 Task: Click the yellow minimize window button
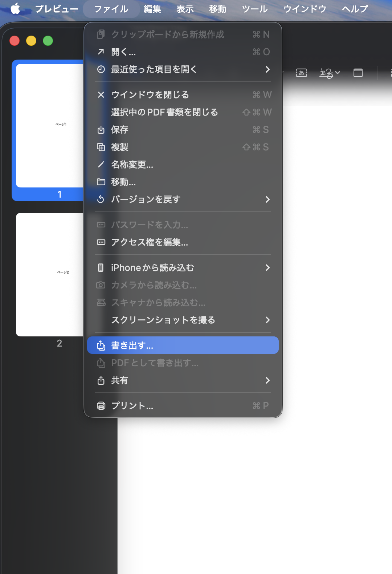pyautogui.click(x=31, y=41)
